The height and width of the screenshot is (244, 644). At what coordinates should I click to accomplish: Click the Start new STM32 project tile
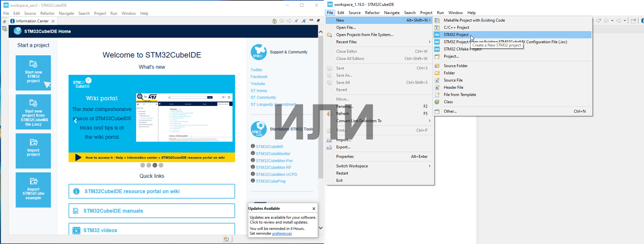tap(33, 73)
